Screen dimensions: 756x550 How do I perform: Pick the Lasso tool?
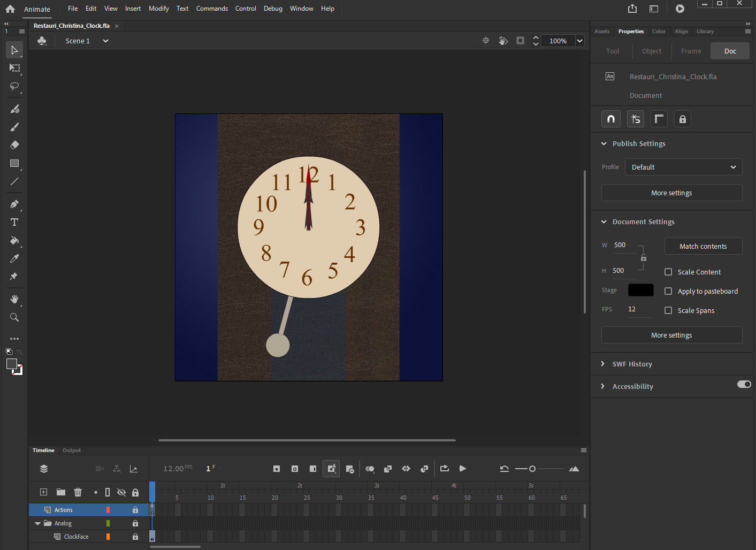pyautogui.click(x=14, y=87)
